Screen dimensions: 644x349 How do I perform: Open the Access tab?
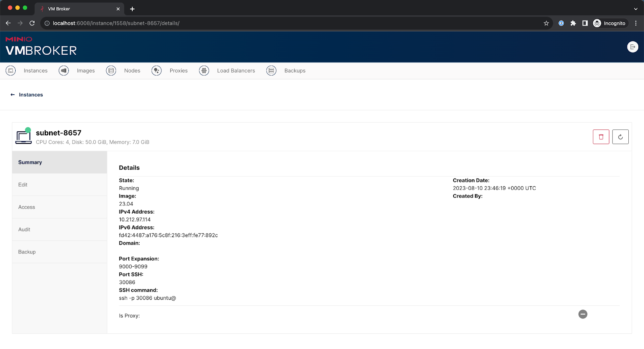(27, 207)
